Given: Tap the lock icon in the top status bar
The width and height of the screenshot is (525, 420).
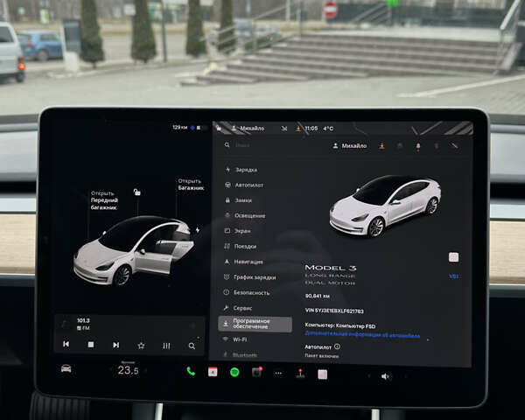Looking at the screenshot, I should (x=219, y=128).
